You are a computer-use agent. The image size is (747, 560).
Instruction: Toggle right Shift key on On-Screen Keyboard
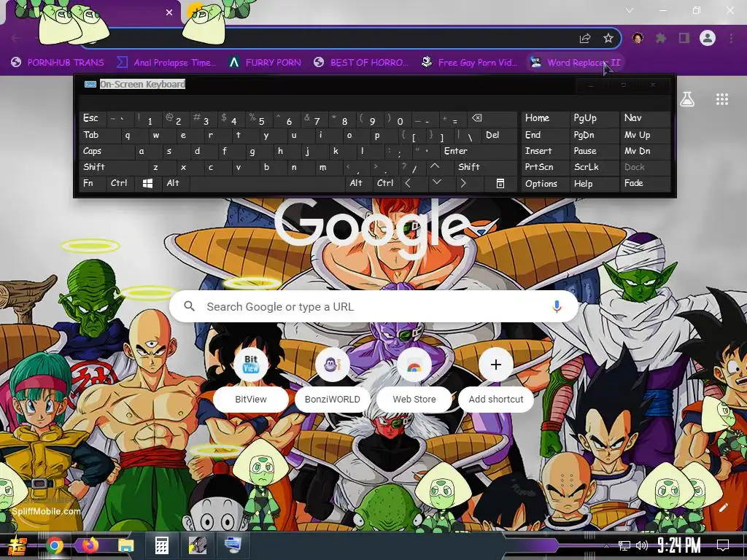(x=485, y=167)
